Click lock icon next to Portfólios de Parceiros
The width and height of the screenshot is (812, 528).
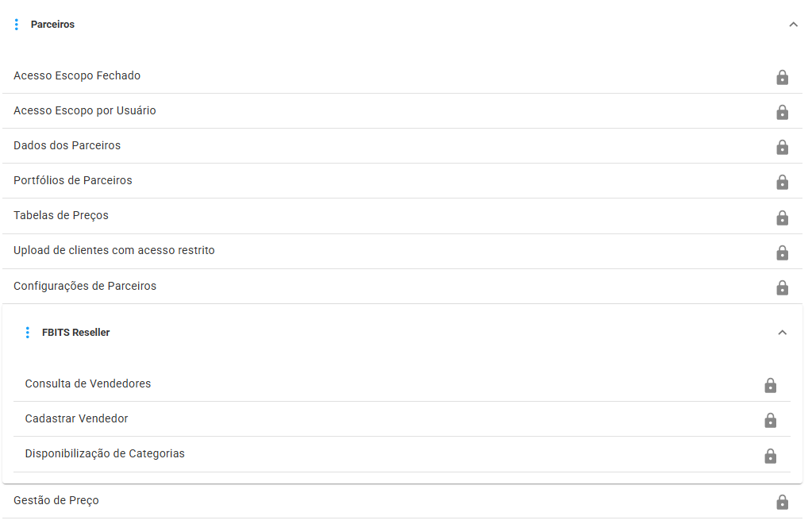coord(782,182)
